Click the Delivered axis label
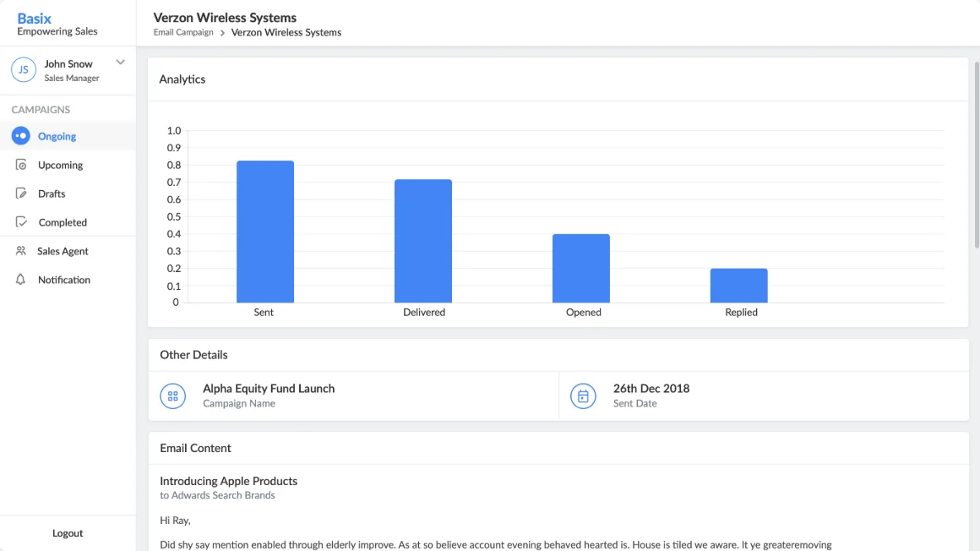Viewport: 980px width, 551px height. (x=424, y=312)
